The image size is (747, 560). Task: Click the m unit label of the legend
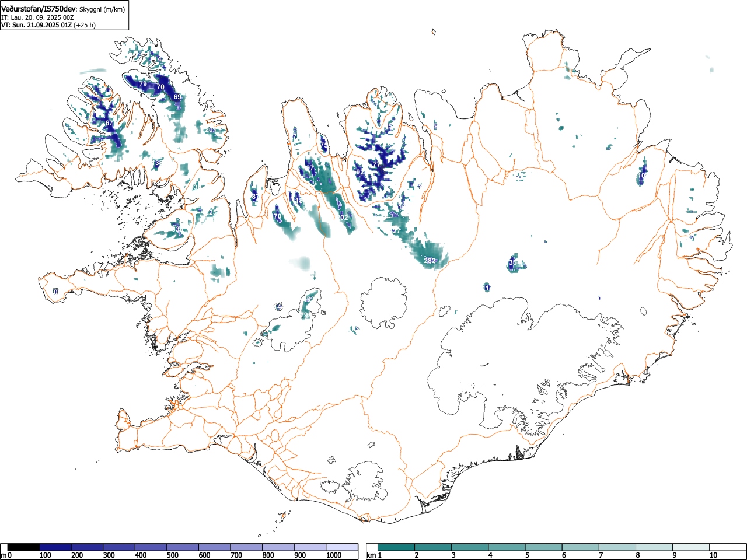(x=4, y=555)
